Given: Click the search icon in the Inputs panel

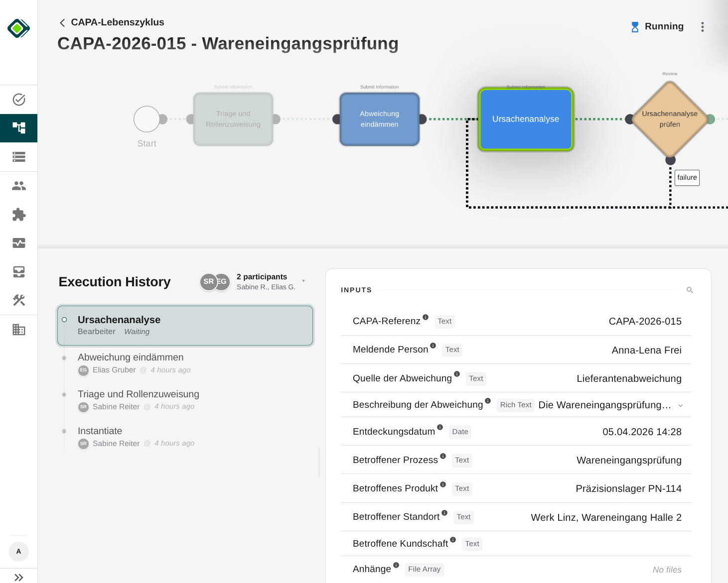Looking at the screenshot, I should (690, 290).
